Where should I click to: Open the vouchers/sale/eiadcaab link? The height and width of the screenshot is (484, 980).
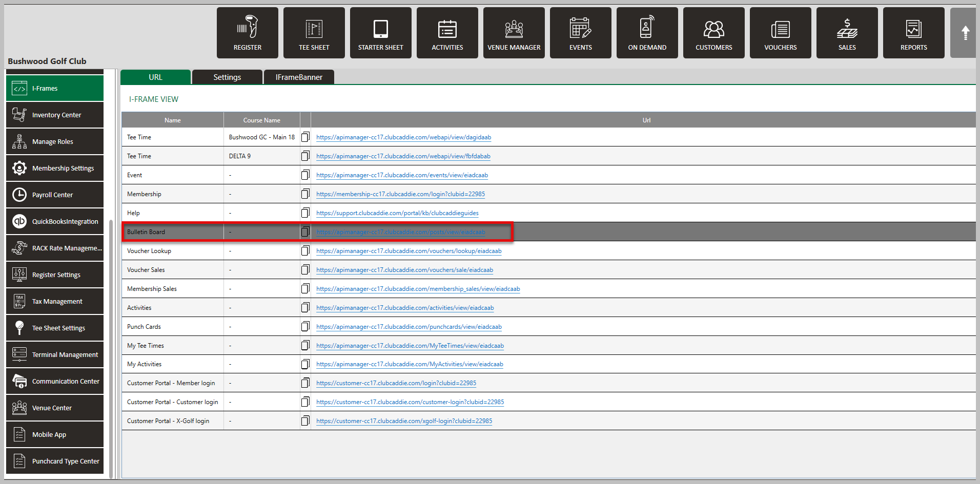404,270
